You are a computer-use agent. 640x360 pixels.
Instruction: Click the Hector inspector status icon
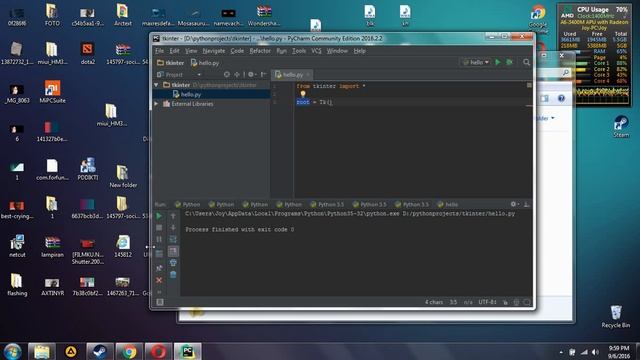[x=516, y=302]
